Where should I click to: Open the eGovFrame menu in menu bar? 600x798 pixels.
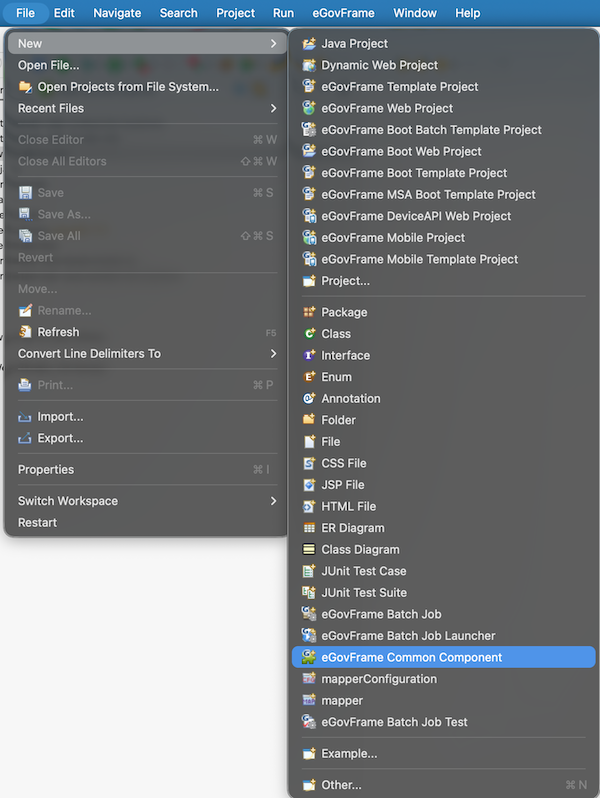(343, 13)
